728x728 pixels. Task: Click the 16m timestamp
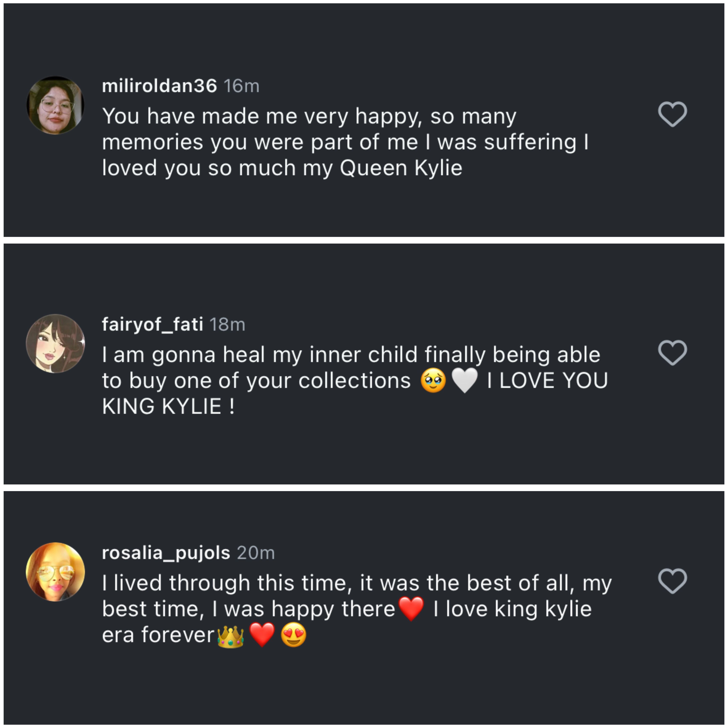[x=241, y=86]
